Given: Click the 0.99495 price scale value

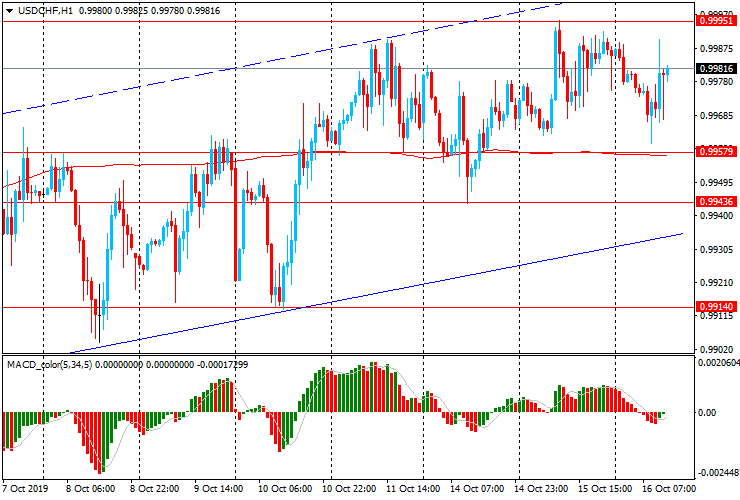Looking at the screenshot, I should (717, 183).
